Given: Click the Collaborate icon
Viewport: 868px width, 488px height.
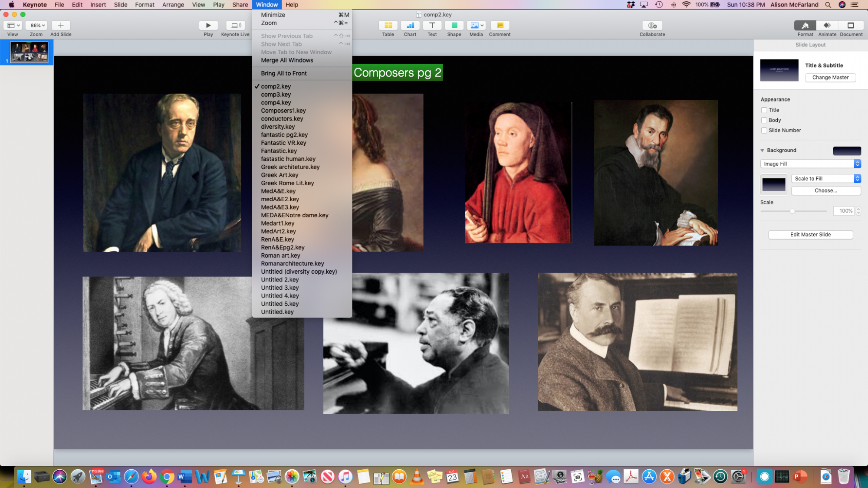Looking at the screenshot, I should 652,25.
